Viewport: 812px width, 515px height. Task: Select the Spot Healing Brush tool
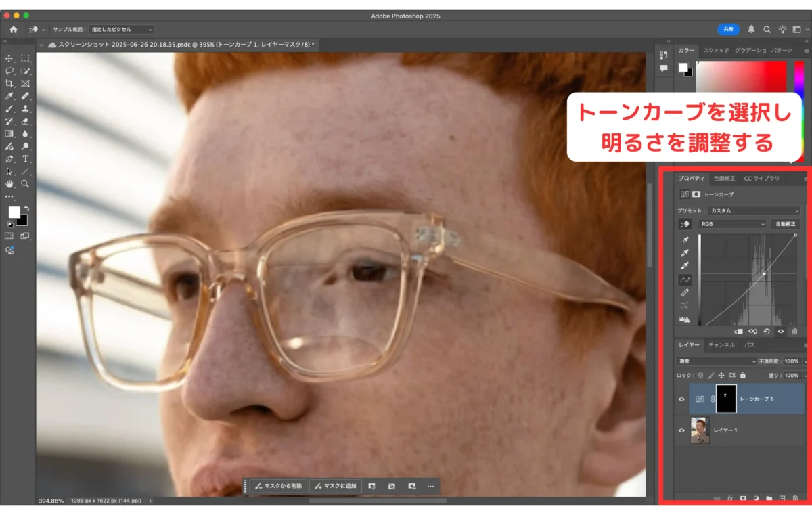[x=25, y=96]
